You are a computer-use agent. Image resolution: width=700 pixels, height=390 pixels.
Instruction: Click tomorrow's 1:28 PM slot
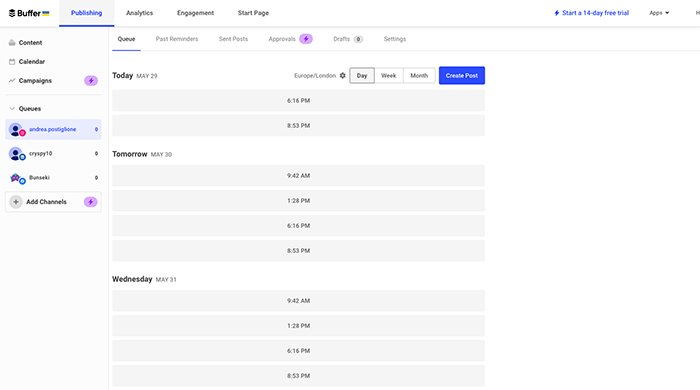click(298, 200)
